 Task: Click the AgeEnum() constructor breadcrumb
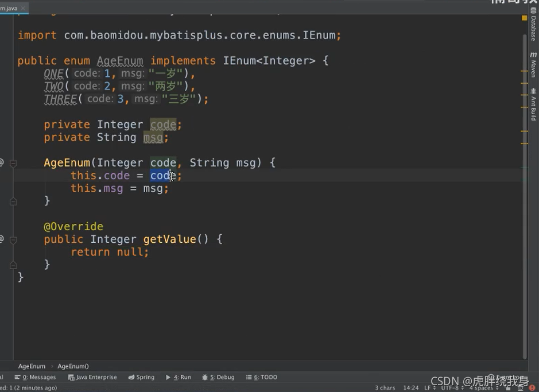73,366
